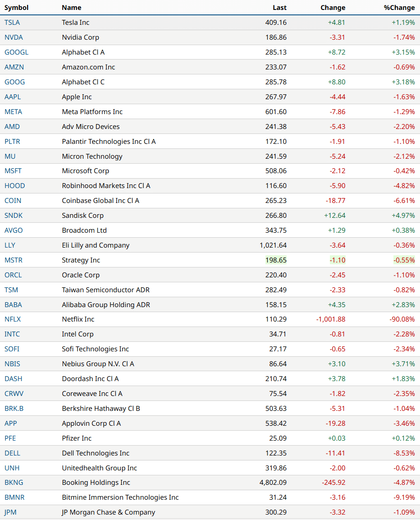420x520 pixels.
Task: Open the AMD ticker link
Action: click(x=12, y=127)
